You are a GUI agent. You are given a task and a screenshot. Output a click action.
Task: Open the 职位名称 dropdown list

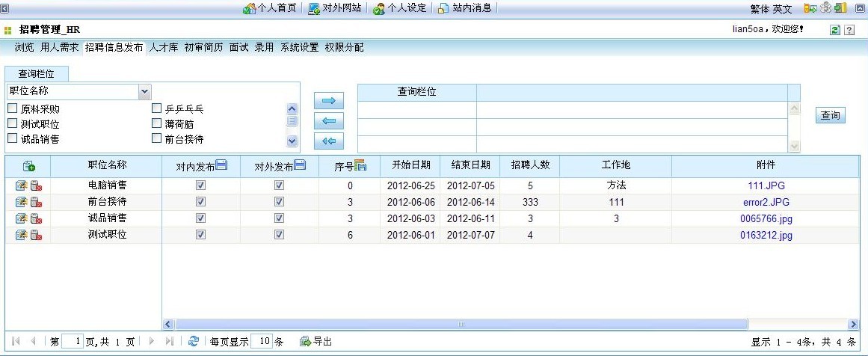(x=144, y=91)
